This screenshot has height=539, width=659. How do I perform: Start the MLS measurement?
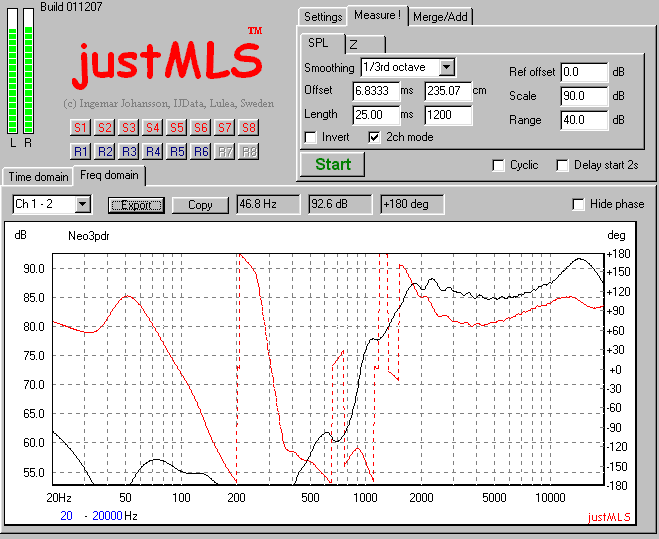tap(332, 164)
